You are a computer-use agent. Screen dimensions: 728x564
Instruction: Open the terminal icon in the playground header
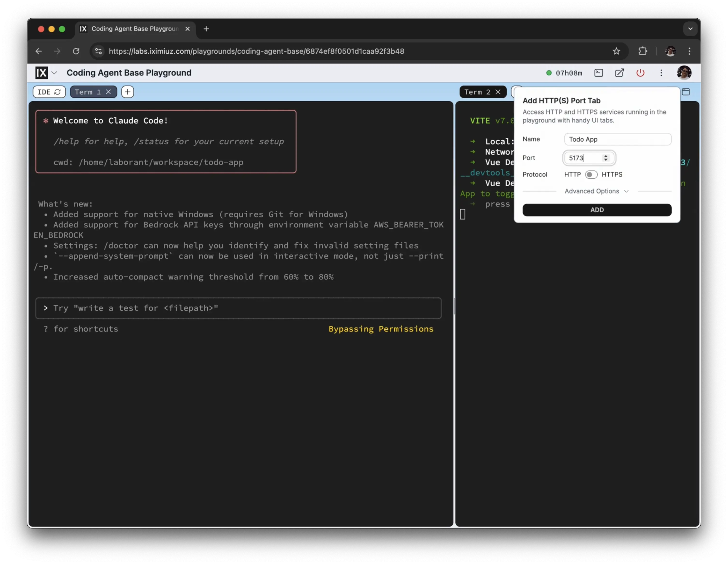pyautogui.click(x=599, y=73)
